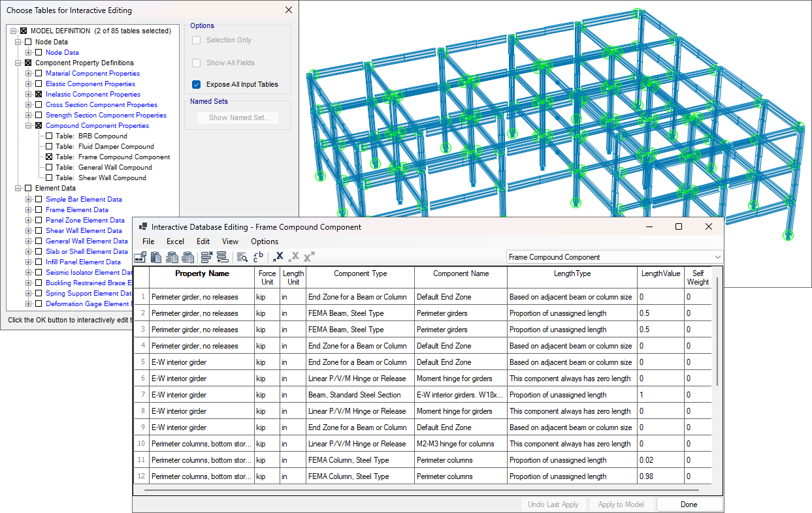The height and width of the screenshot is (513, 812).
Task: Click the 'M2-M3 hinge for columns' cell
Action: 461,444
